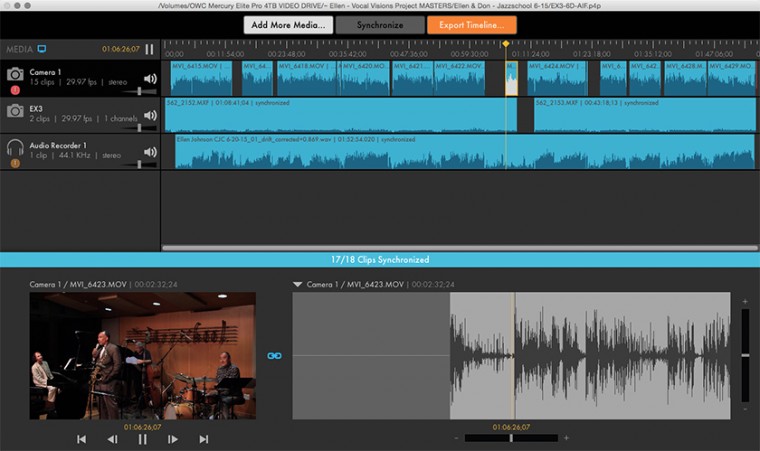Click the ruler at 01:35:12:00
Viewport: 760px width, 451px height.
(x=652, y=54)
